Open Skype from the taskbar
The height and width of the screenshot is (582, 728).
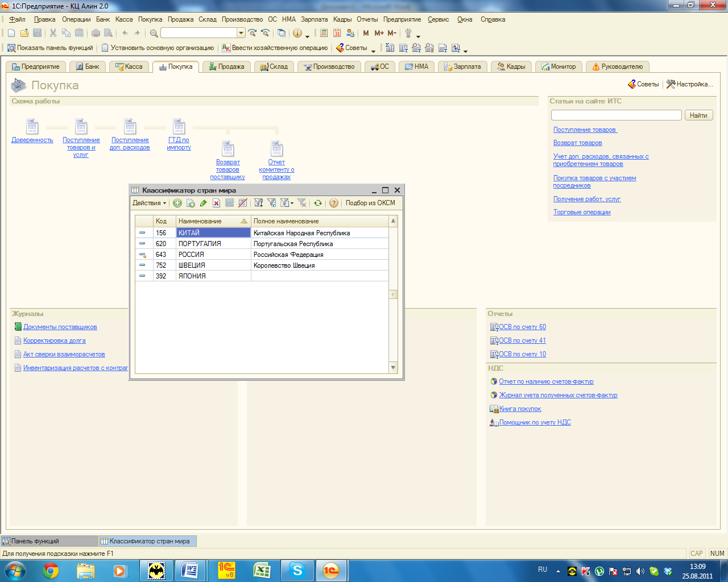tap(297, 570)
